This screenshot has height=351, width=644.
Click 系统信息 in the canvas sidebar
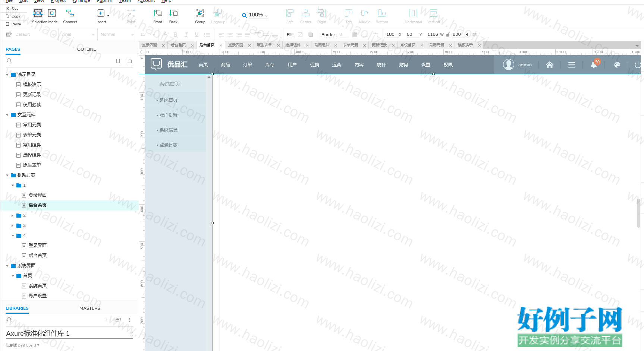click(169, 130)
